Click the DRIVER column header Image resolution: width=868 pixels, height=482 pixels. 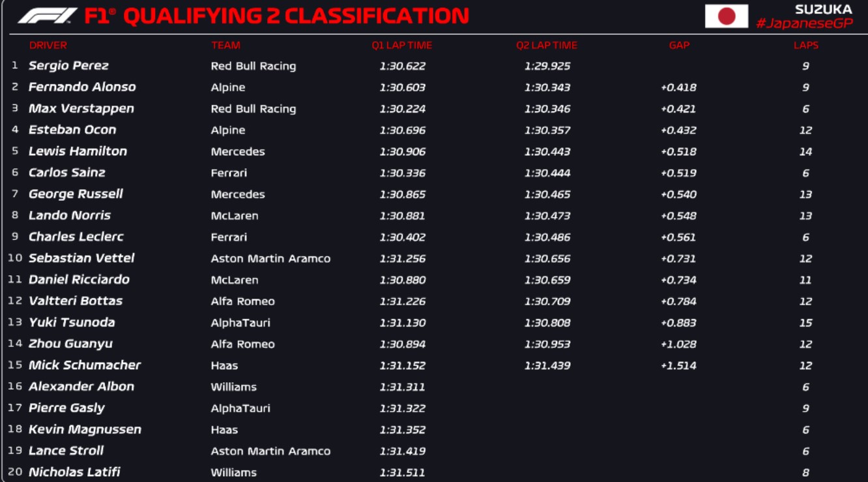(x=48, y=45)
